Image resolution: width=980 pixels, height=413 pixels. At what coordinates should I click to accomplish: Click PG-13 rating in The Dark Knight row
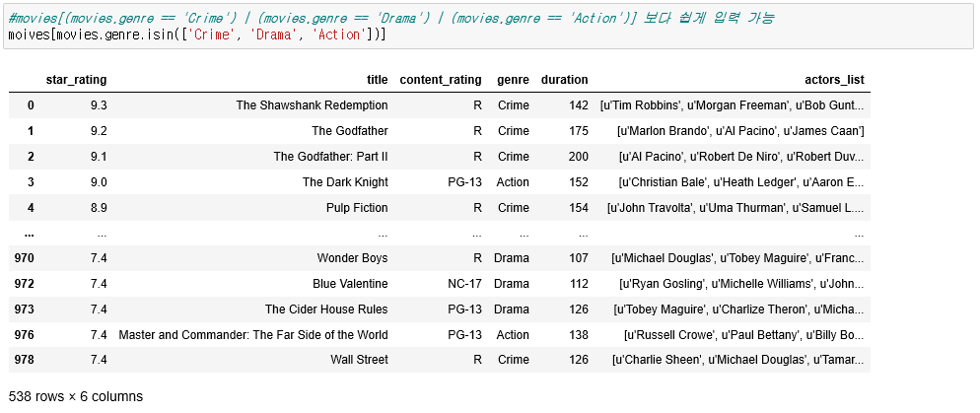click(x=465, y=182)
